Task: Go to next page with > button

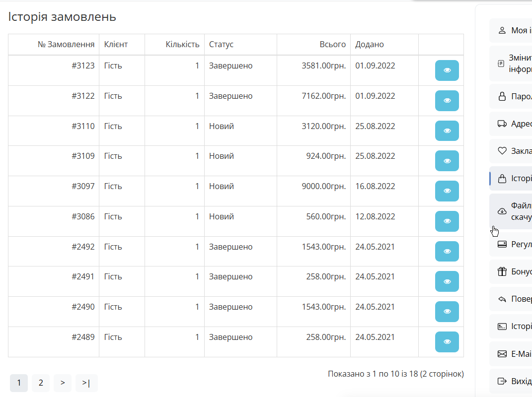Action: pyautogui.click(x=63, y=383)
